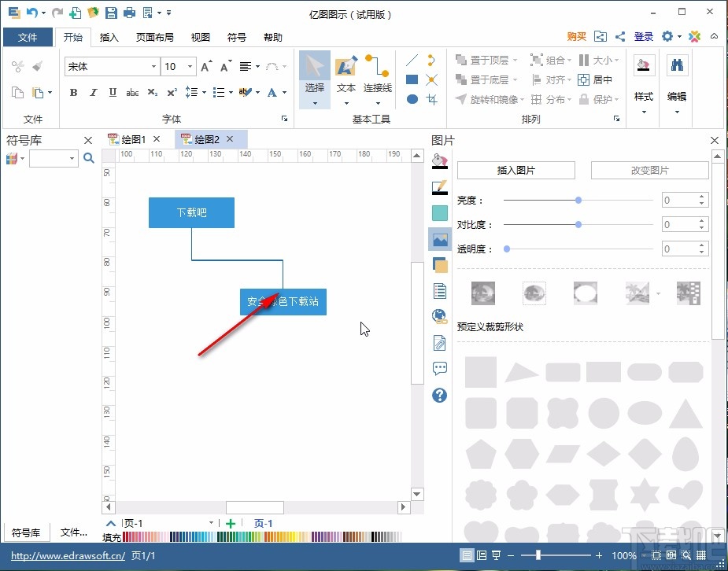Switch to the 页面布局 ribbon tab

click(154, 37)
